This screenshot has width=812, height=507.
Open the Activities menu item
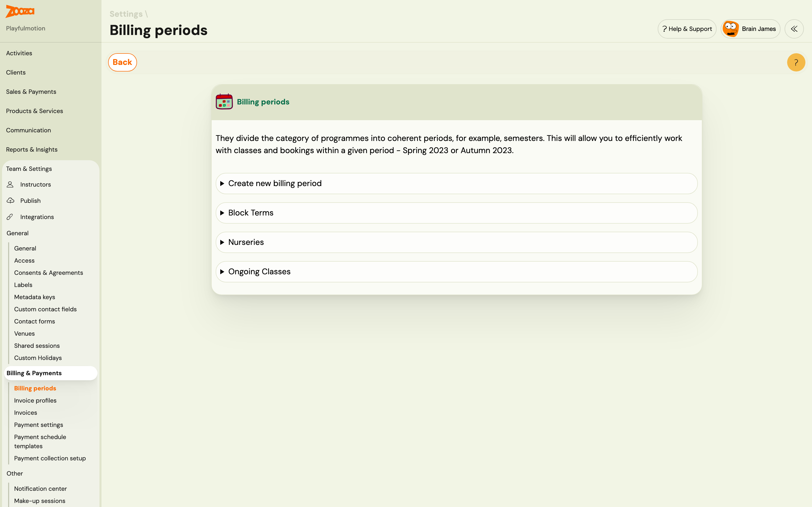(x=19, y=53)
